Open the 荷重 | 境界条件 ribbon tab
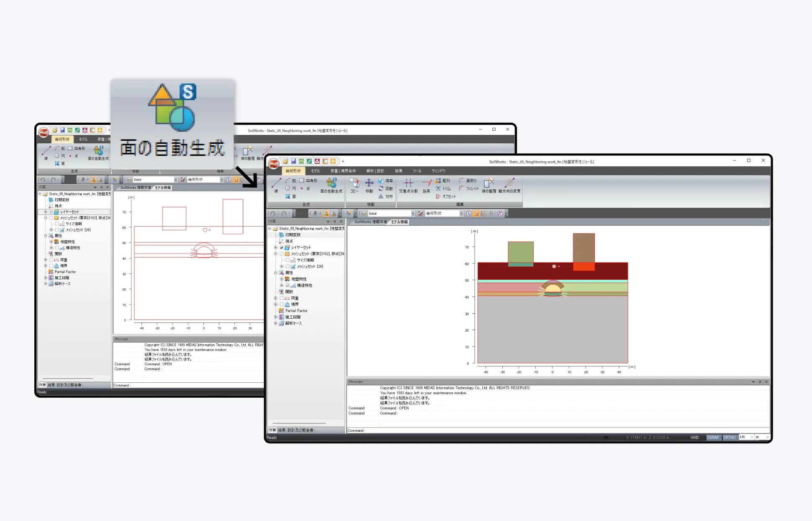 coord(343,171)
